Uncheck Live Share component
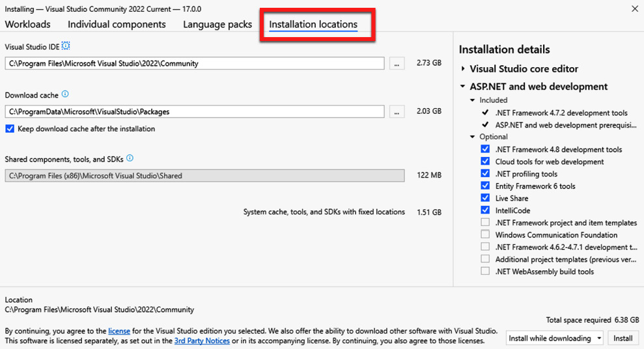 click(485, 198)
